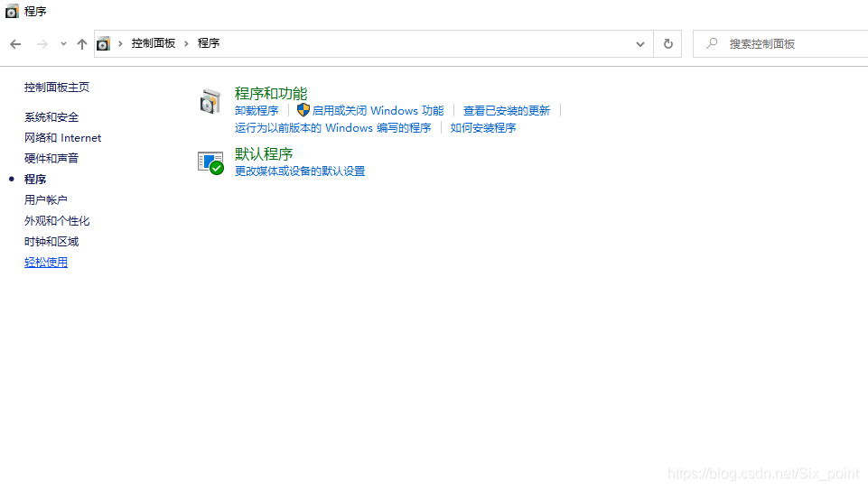
Task: Click the shield icon beside 启用或关闭 Windows 功能
Action: (x=303, y=110)
